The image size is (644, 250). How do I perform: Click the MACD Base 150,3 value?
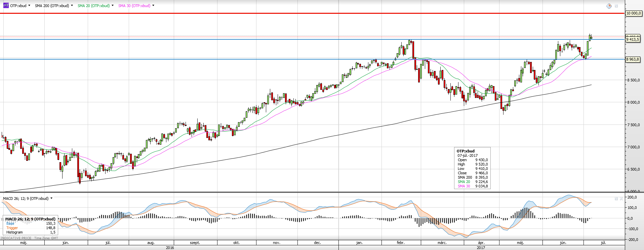point(50,223)
